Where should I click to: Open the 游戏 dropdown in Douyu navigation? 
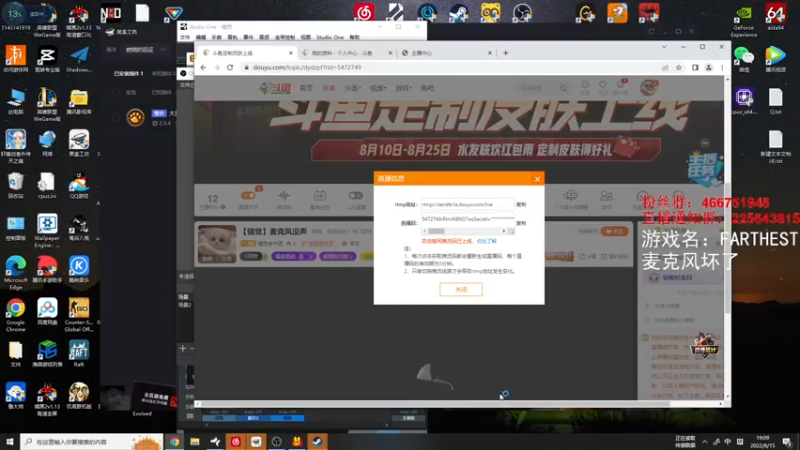click(x=403, y=88)
